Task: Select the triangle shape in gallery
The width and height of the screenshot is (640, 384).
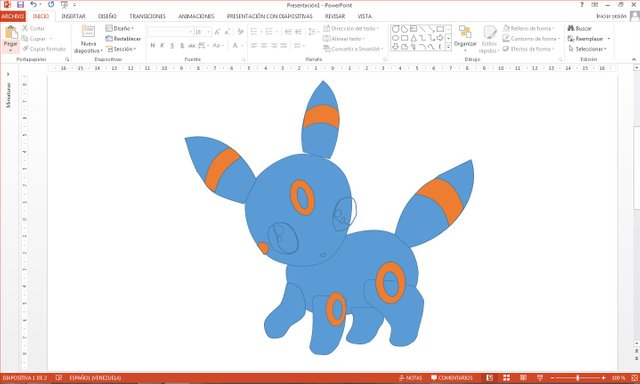Action: 413,38
